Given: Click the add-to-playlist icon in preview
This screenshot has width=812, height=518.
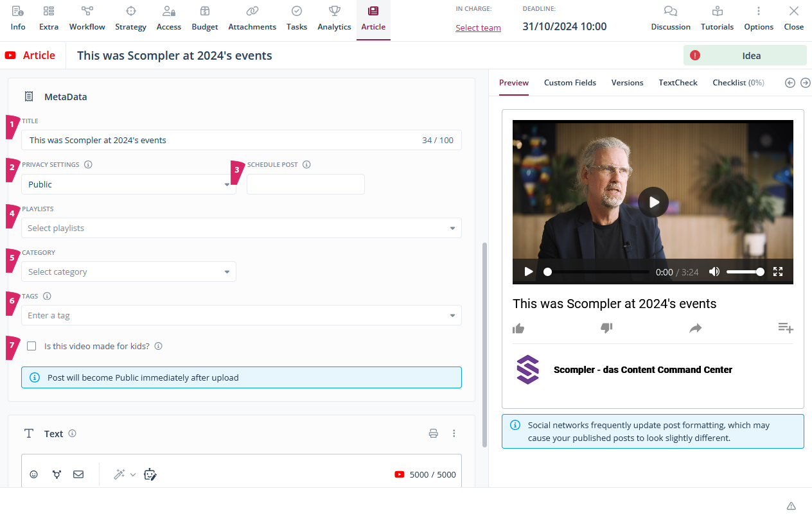Looking at the screenshot, I should click(785, 328).
